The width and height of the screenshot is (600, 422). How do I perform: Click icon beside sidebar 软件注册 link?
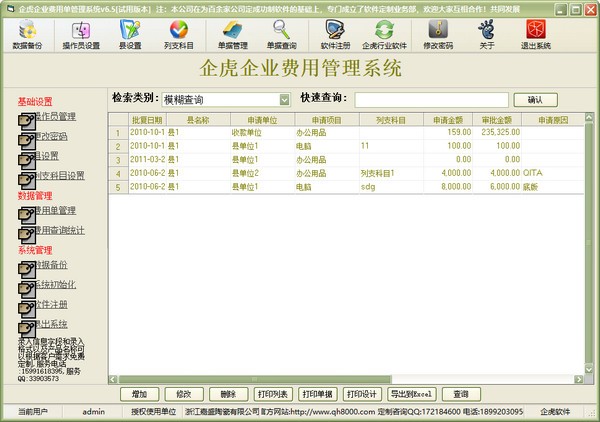coord(27,309)
